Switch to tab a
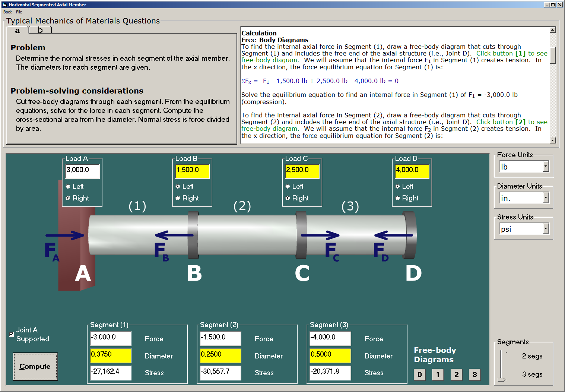 [x=17, y=31]
